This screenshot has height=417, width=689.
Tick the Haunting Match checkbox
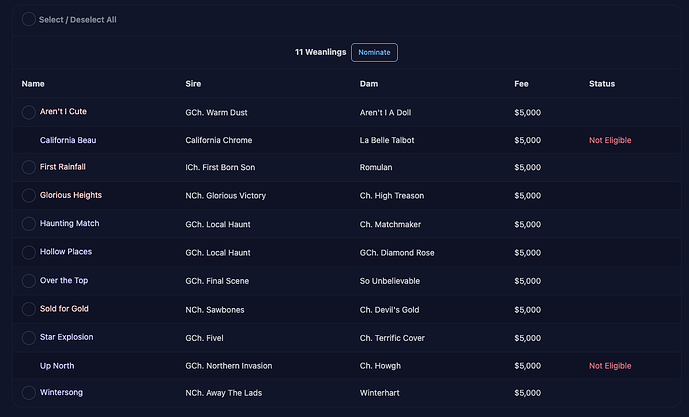pyautogui.click(x=29, y=224)
